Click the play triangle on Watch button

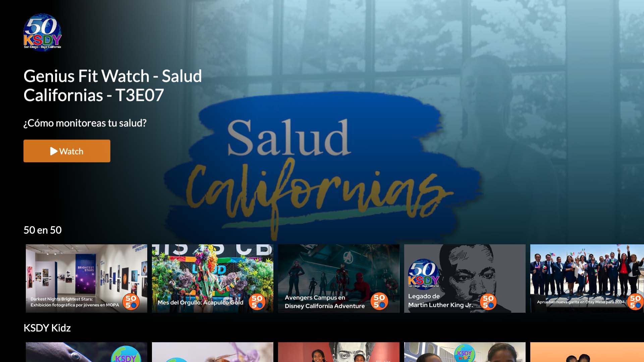54,151
